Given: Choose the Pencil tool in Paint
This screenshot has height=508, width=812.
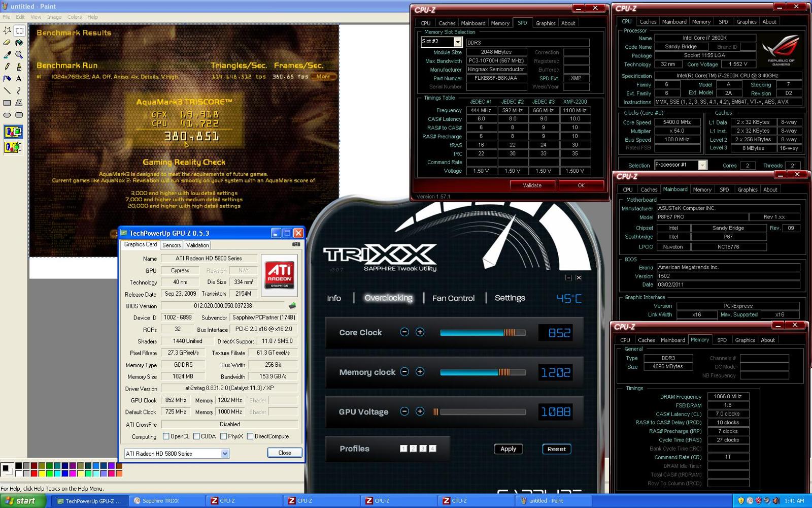Looking at the screenshot, I should (x=7, y=67).
